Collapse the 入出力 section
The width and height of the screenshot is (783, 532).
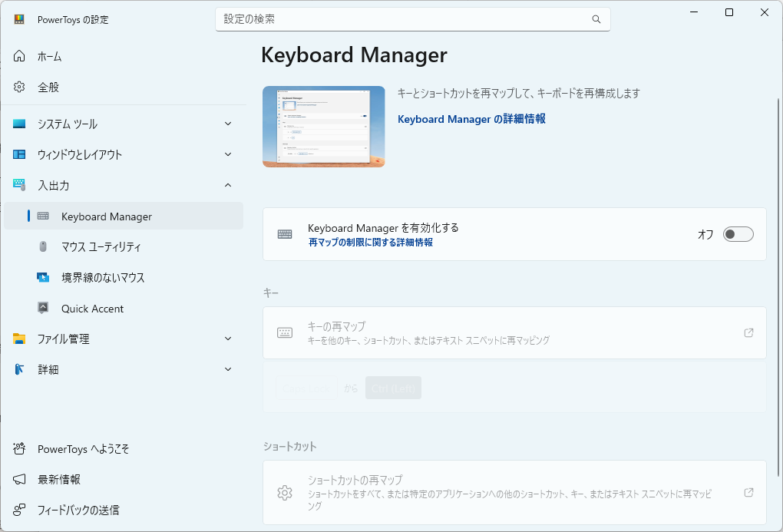(x=228, y=185)
